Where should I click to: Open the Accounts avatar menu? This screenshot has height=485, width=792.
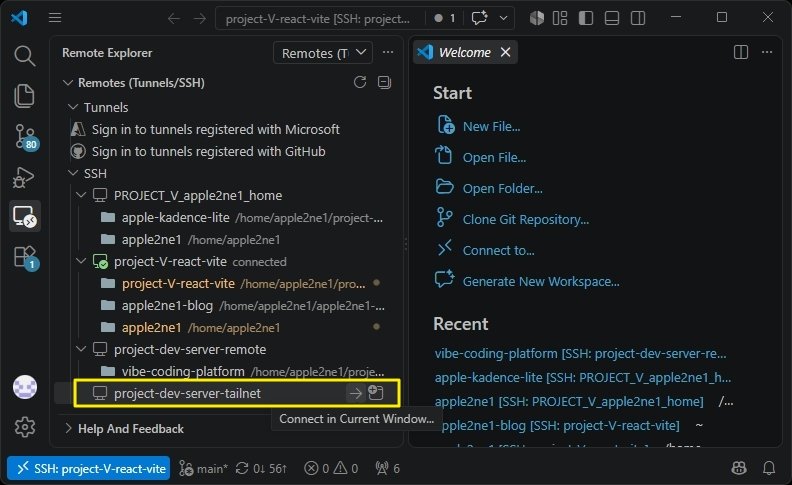click(25, 387)
